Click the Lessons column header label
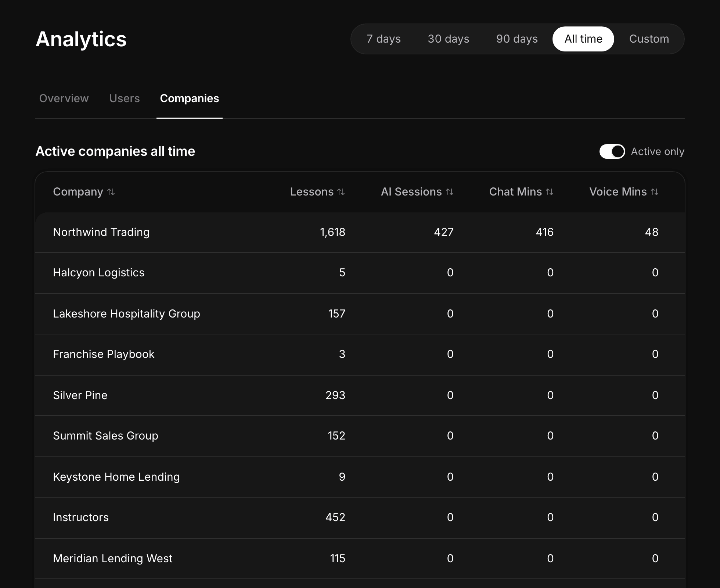 [x=312, y=192]
